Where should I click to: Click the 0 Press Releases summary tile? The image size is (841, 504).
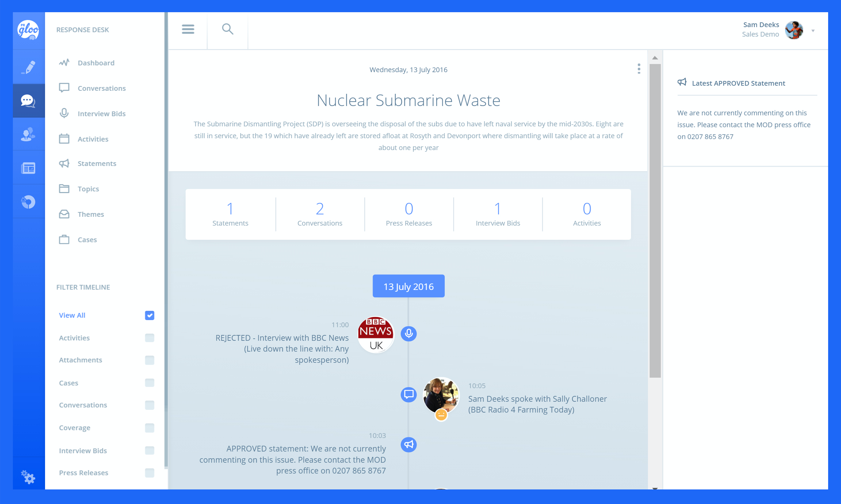click(x=409, y=214)
